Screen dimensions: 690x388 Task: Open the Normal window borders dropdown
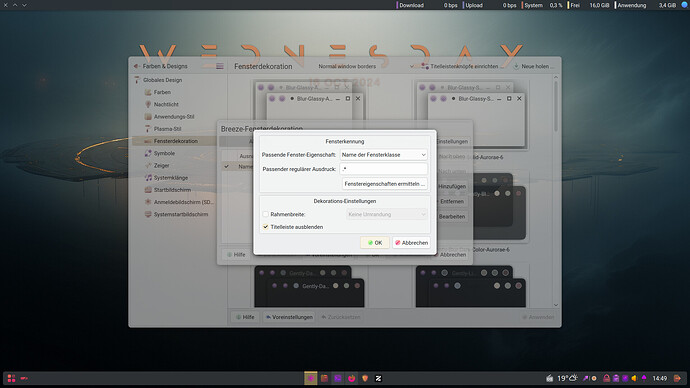pyautogui.click(x=366, y=66)
